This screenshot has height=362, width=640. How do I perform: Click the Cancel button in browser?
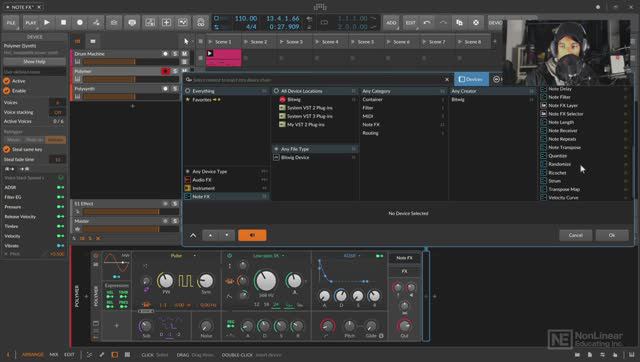click(x=576, y=235)
